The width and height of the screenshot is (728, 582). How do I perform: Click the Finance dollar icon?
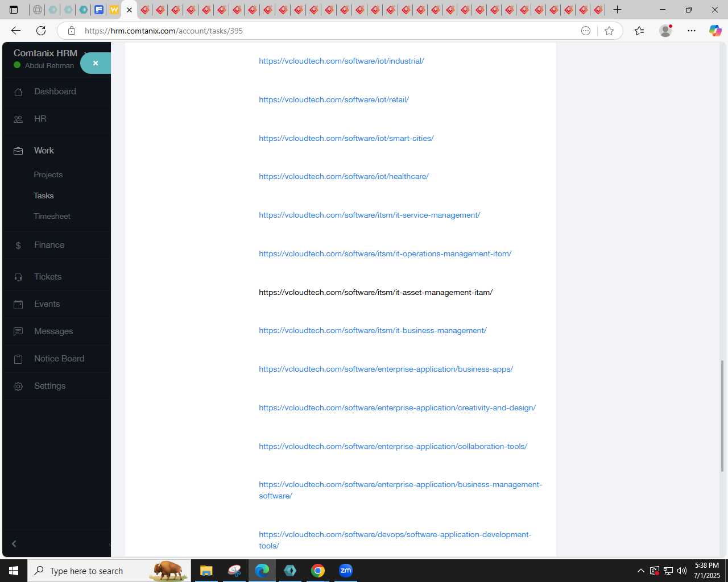[18, 245]
